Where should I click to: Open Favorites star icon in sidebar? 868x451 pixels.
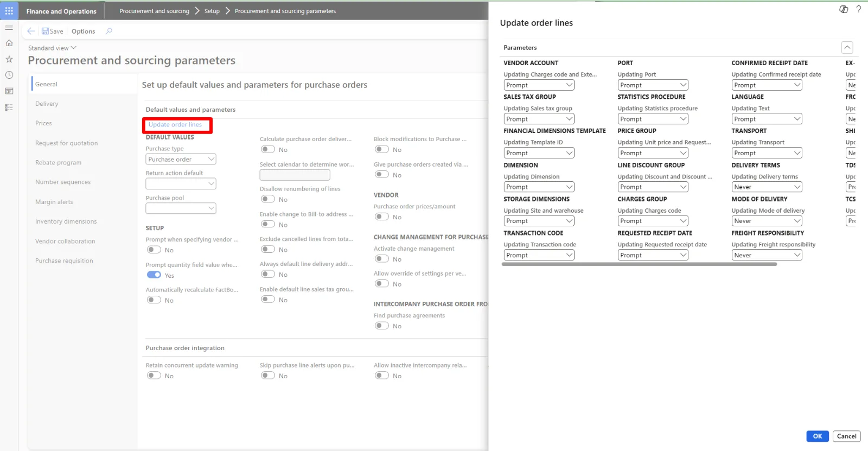[x=9, y=59]
